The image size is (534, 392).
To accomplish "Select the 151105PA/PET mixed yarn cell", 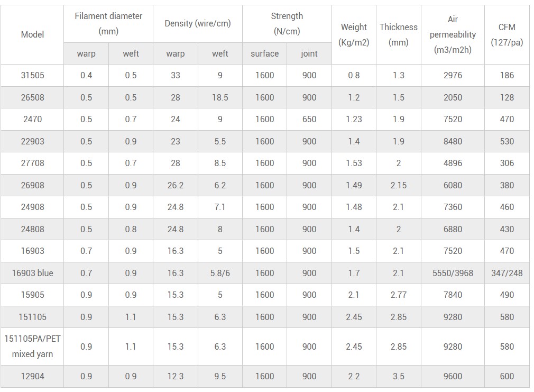I will 32,347.
